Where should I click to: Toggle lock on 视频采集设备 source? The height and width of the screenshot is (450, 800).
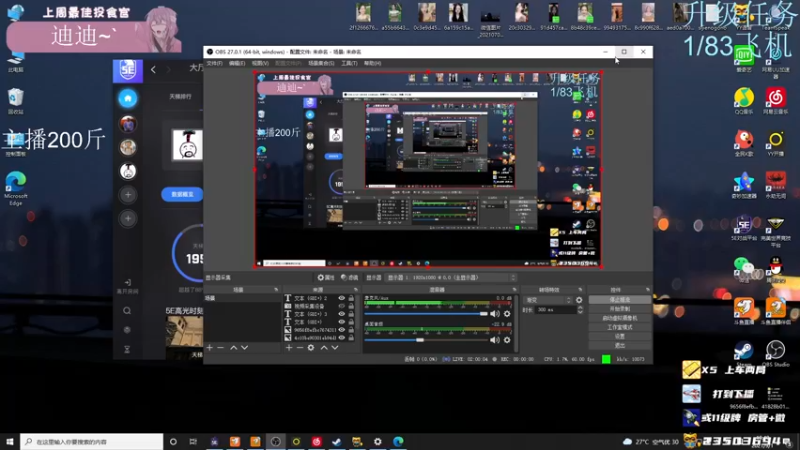[351, 306]
